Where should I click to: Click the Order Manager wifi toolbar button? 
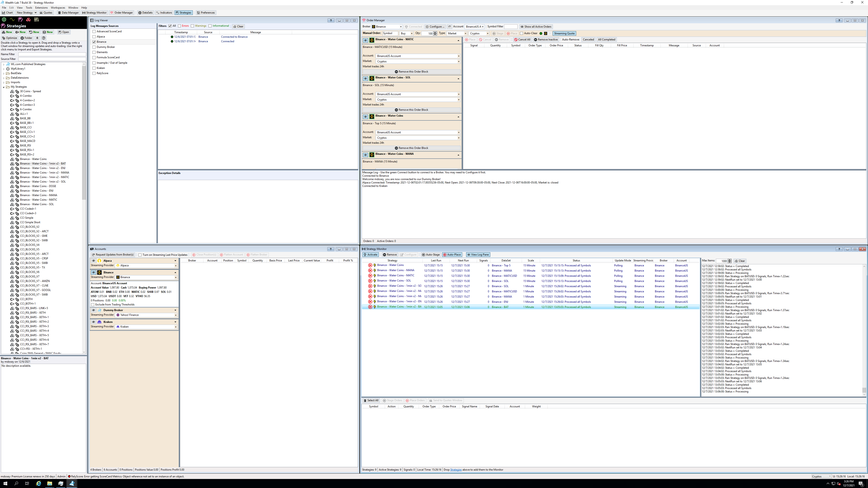click(x=121, y=13)
